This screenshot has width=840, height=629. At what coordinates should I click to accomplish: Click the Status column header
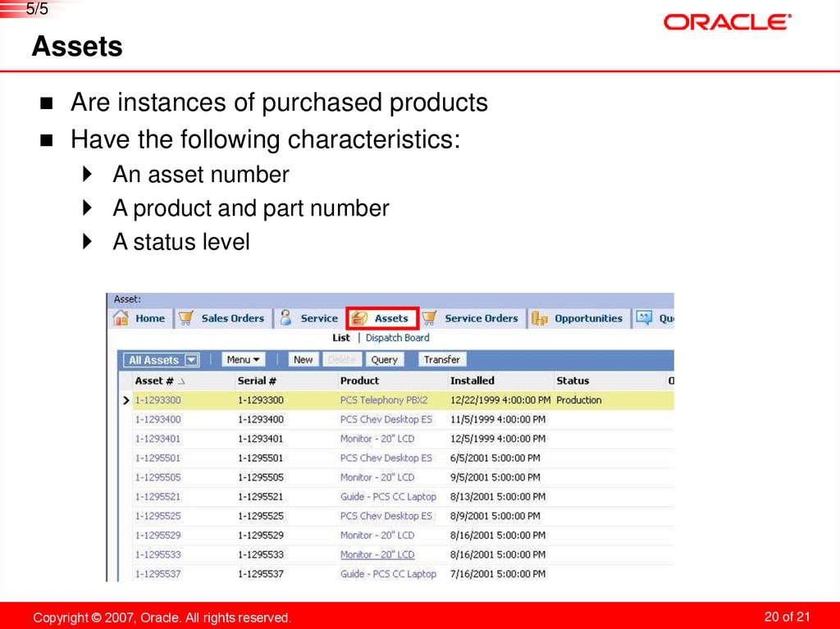click(x=573, y=381)
